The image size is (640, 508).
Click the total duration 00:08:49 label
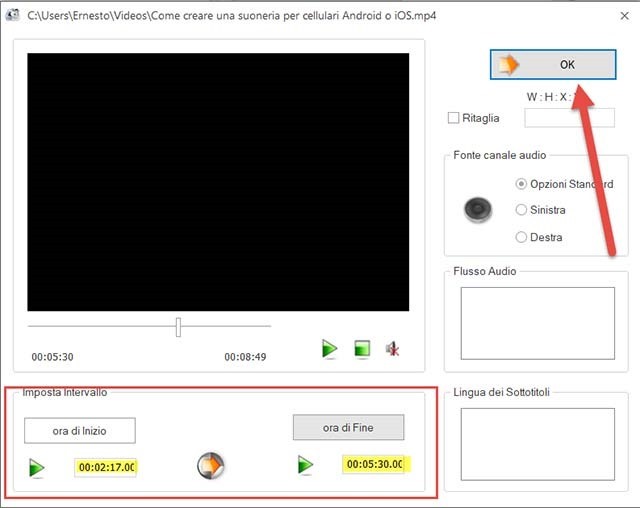[245, 357]
